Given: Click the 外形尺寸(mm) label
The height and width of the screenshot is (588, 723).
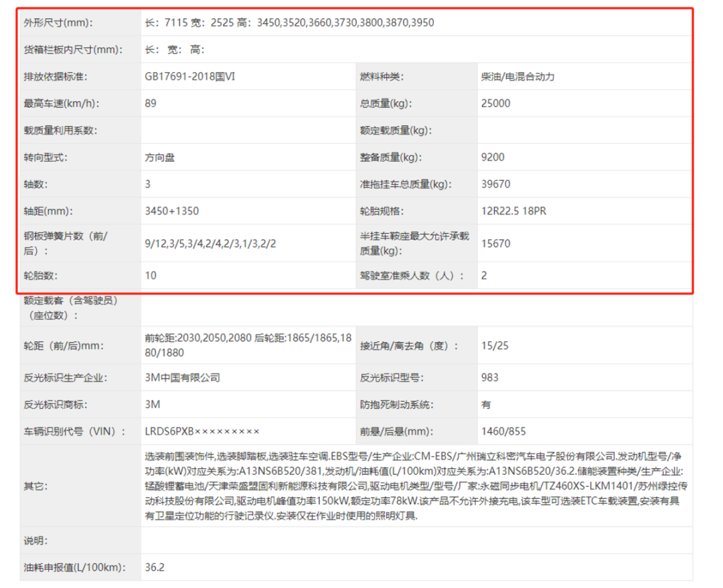Looking at the screenshot, I should tap(58, 23).
